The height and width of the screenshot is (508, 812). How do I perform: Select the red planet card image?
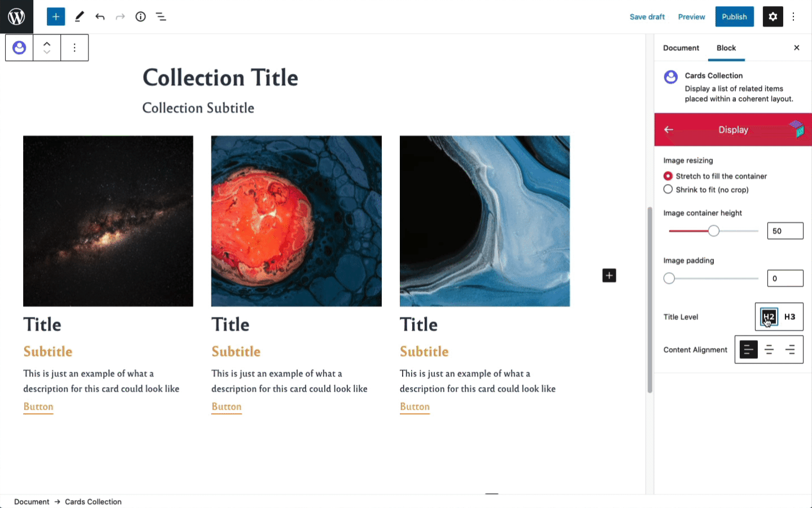pos(296,221)
